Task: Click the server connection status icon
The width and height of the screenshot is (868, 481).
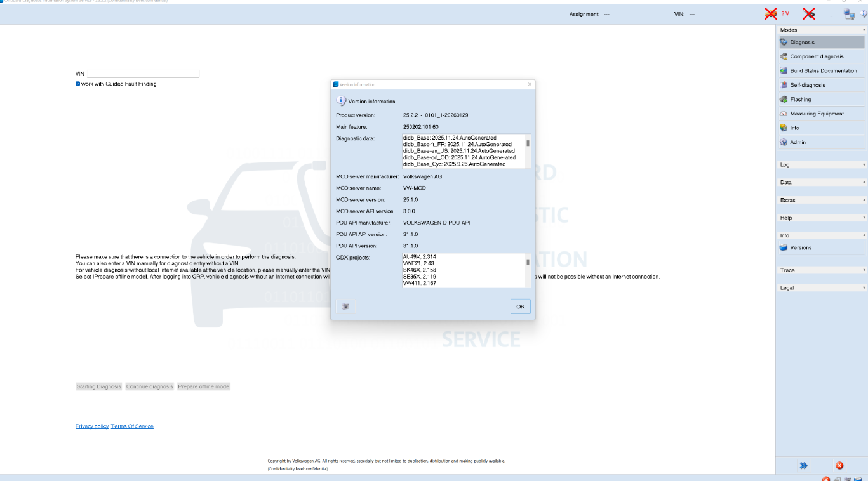Action: pyautogui.click(x=849, y=13)
